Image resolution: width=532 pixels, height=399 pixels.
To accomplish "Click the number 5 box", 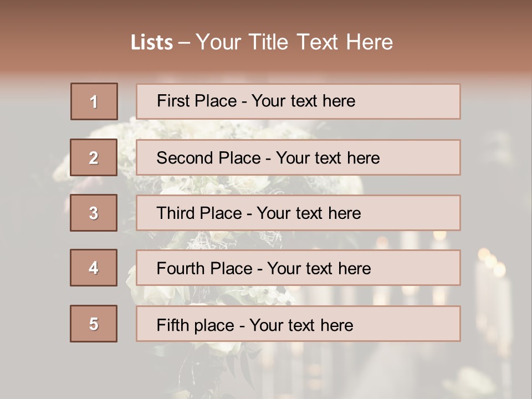I will coord(94,324).
